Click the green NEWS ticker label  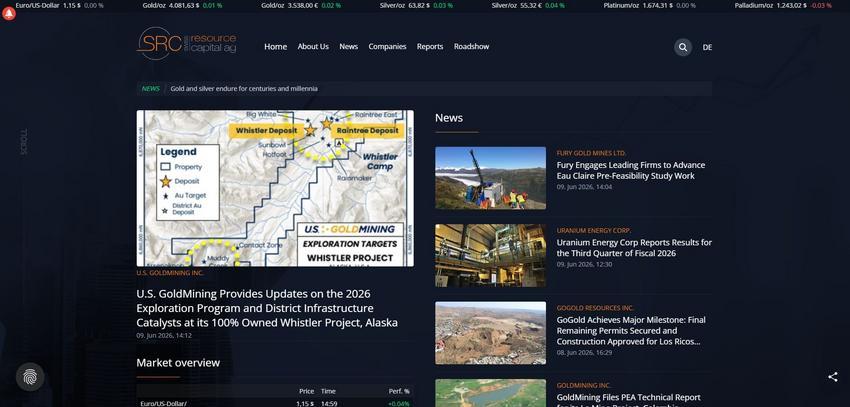151,88
